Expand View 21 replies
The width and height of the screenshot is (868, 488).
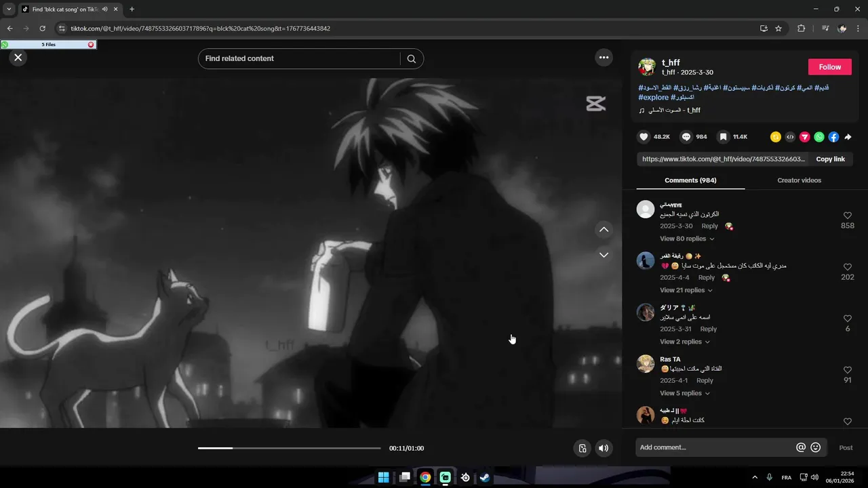click(686, 290)
